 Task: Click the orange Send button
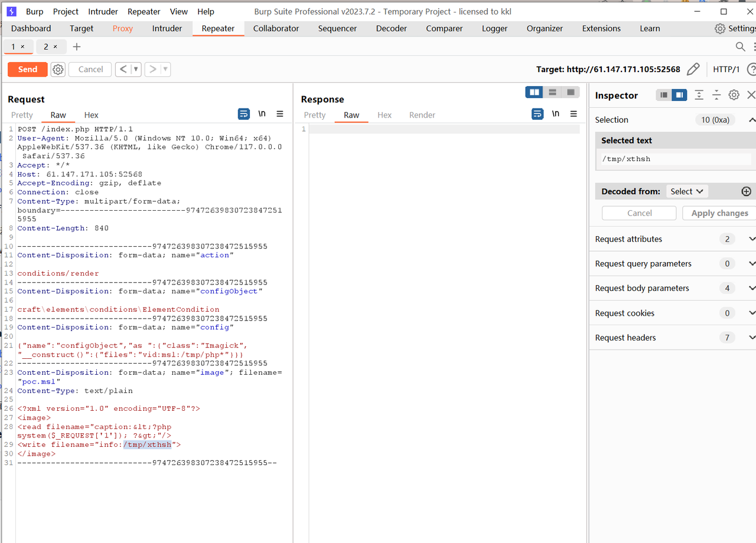point(27,70)
